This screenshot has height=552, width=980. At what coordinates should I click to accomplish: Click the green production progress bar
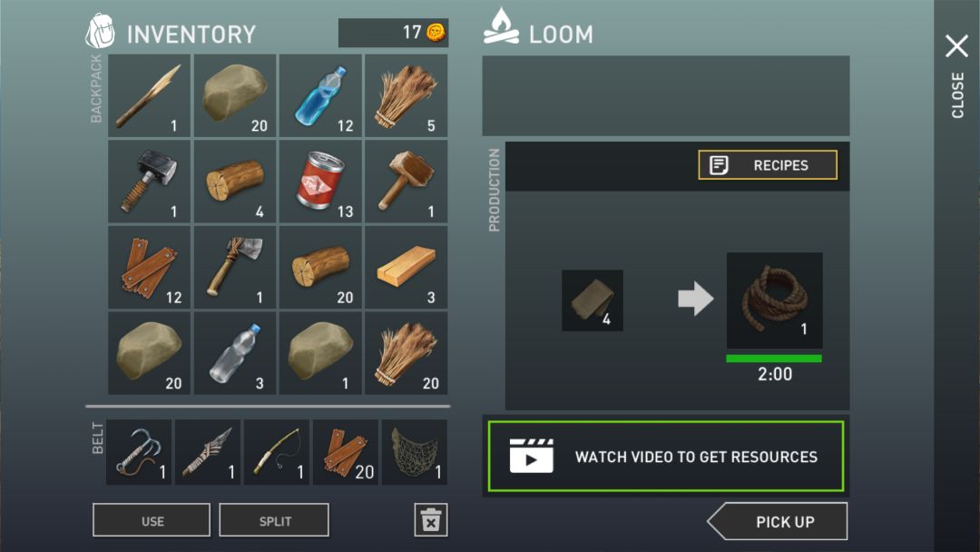tap(774, 359)
